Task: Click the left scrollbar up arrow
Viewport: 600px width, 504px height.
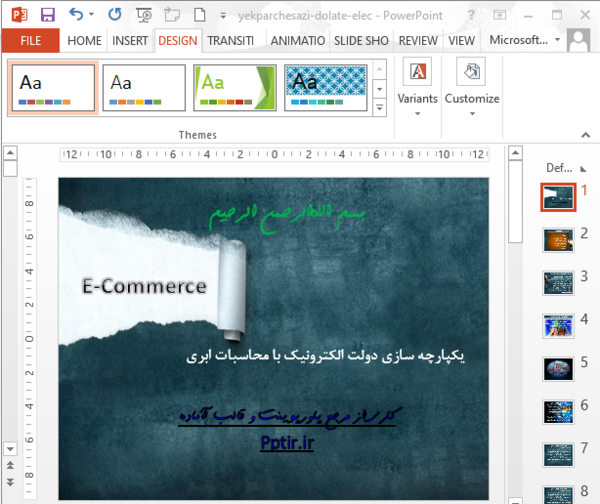Action: pos(10,153)
